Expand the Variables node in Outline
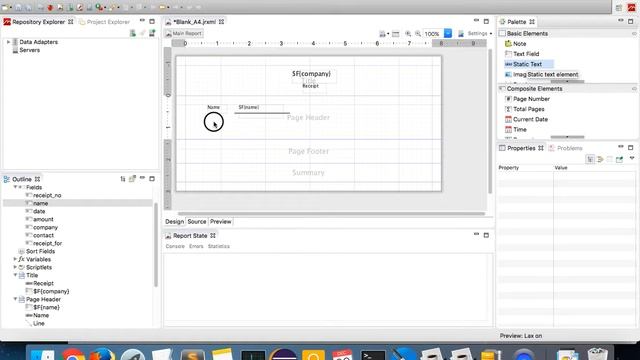Viewport: 640px width, 360px height. pyautogui.click(x=15, y=259)
